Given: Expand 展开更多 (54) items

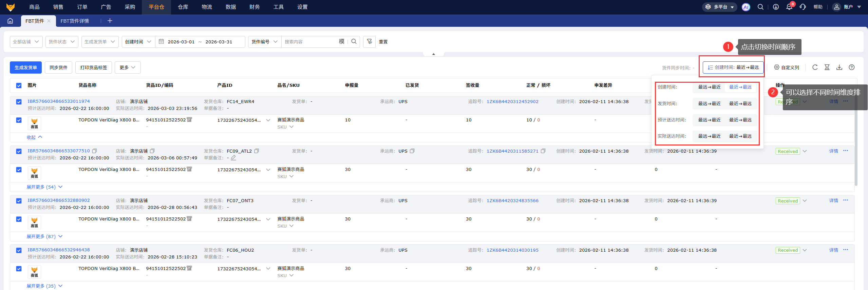Looking at the screenshot, I should pos(44,187).
